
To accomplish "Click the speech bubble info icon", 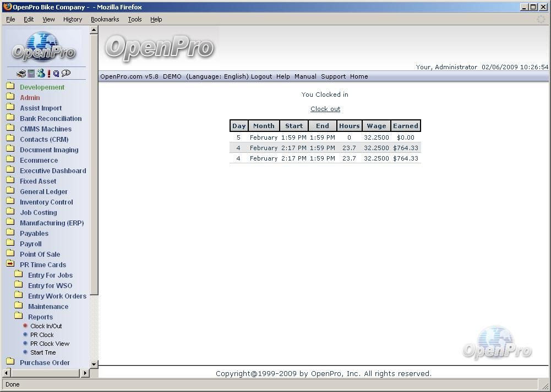I will (66, 74).
